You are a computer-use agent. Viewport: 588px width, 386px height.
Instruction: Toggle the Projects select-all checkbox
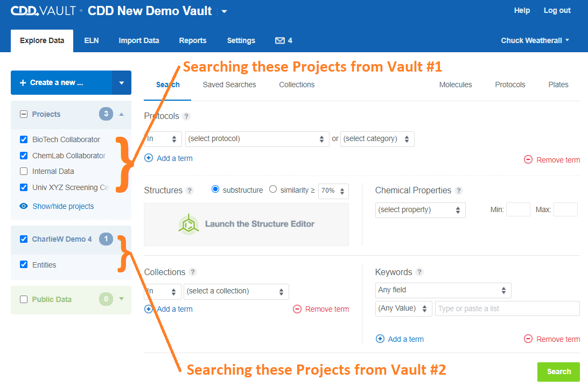[x=24, y=114]
